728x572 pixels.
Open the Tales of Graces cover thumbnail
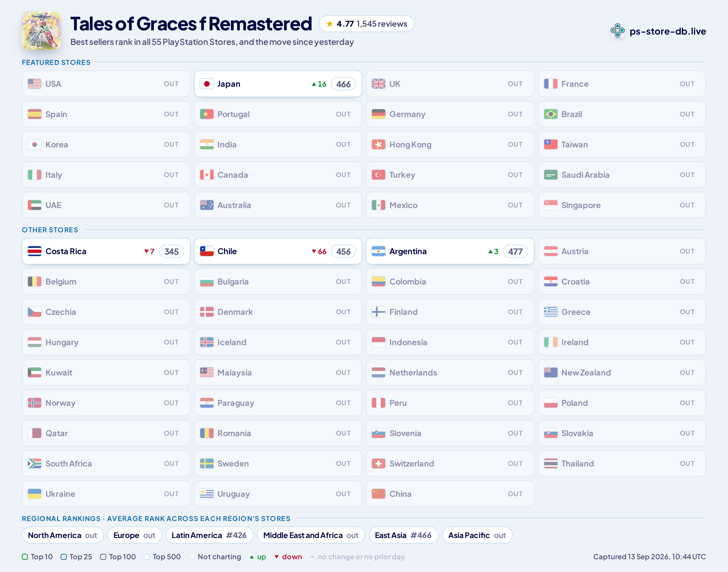[41, 30]
